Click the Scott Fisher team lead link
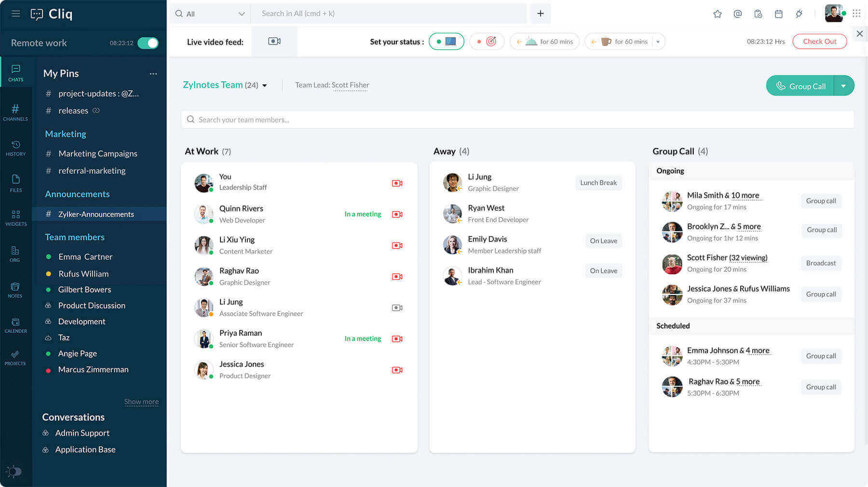 [350, 85]
